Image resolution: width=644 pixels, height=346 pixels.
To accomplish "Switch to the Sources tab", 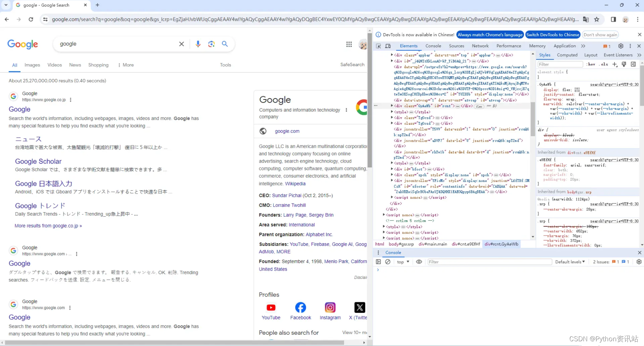I will click(x=456, y=46).
